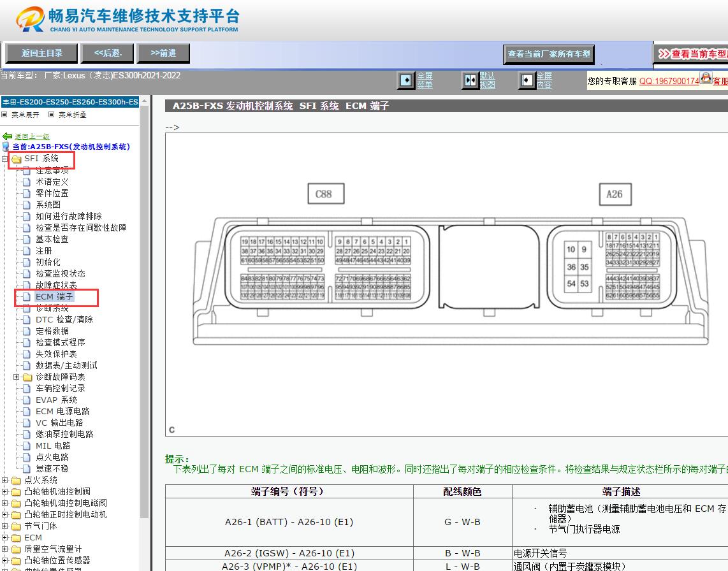The width and height of the screenshot is (728, 571).
Task: Click the folder icon beside ECM
Action: (16, 538)
